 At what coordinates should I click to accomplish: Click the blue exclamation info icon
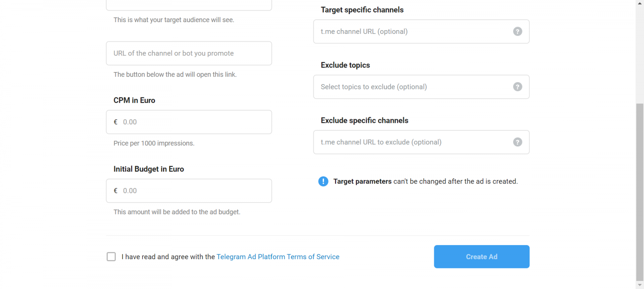pos(323,182)
